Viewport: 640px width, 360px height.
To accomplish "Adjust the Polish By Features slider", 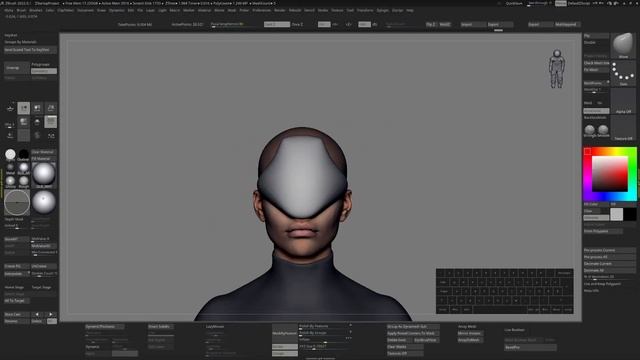I will tap(325, 327).
